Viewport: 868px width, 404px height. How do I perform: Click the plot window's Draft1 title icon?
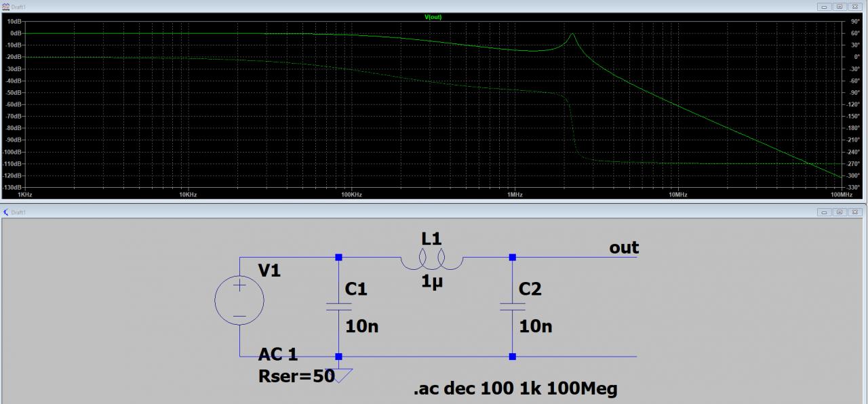point(7,6)
